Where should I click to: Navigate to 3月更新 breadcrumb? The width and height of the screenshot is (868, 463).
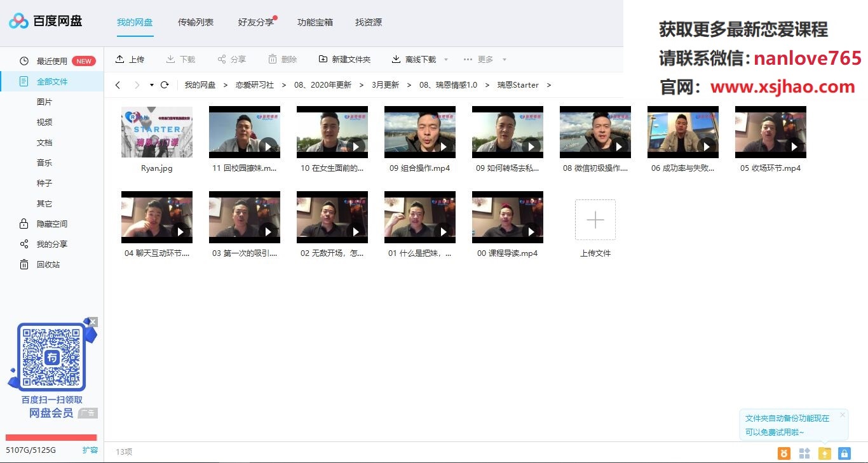click(x=386, y=84)
